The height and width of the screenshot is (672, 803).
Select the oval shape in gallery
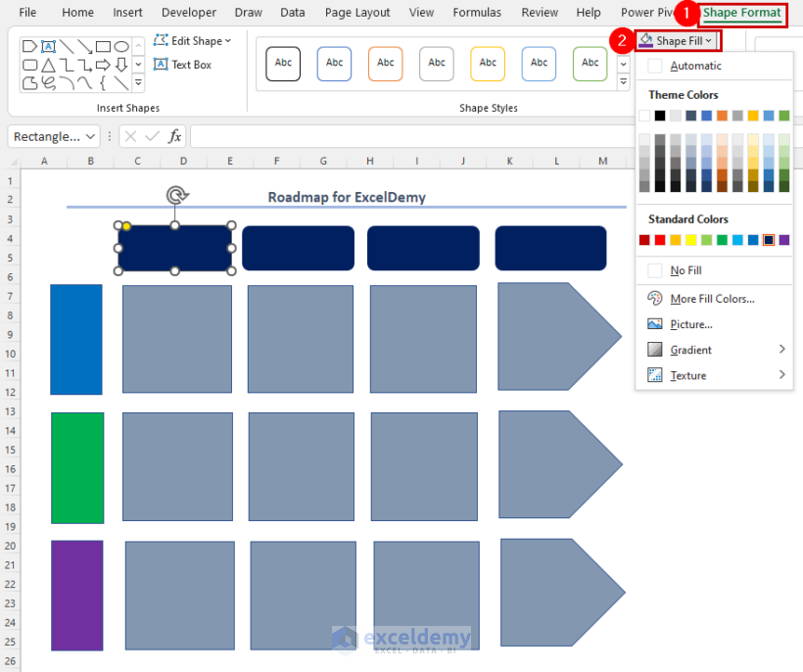click(121, 47)
